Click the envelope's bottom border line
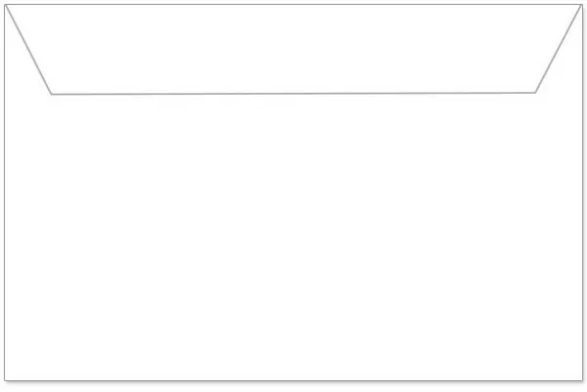Screen dimensions: 587x392 point(293,381)
